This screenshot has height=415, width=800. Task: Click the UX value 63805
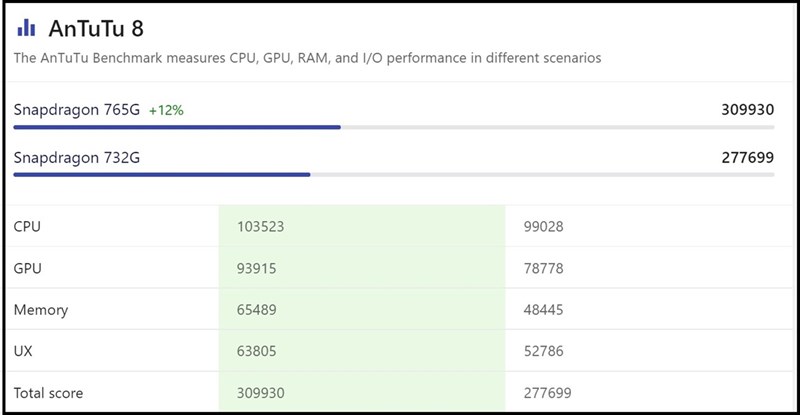point(257,351)
